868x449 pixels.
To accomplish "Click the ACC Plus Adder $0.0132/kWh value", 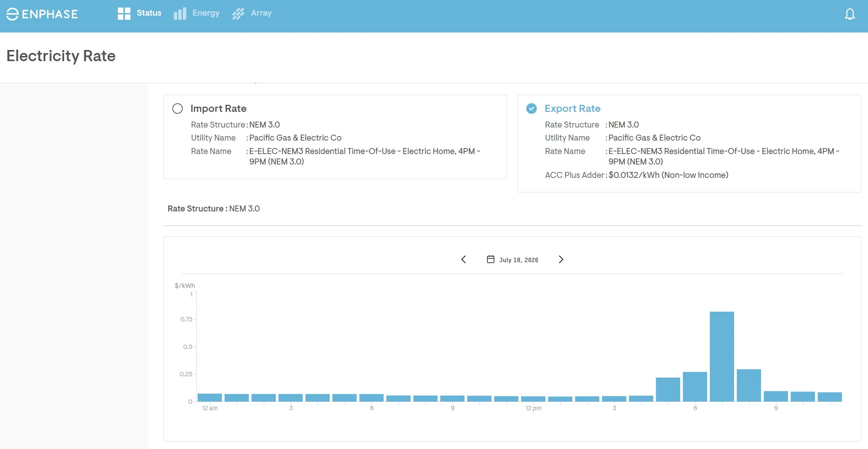I will (668, 175).
